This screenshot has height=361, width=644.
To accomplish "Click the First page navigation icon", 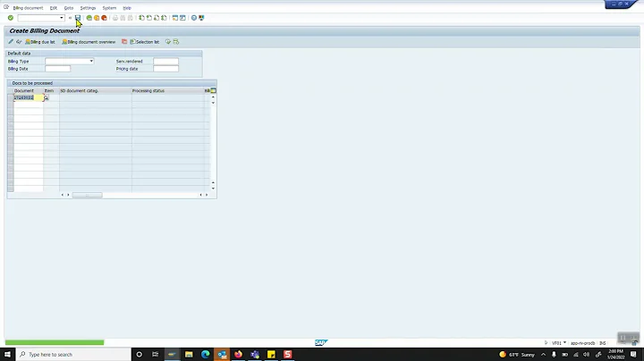I will [x=141, y=18].
